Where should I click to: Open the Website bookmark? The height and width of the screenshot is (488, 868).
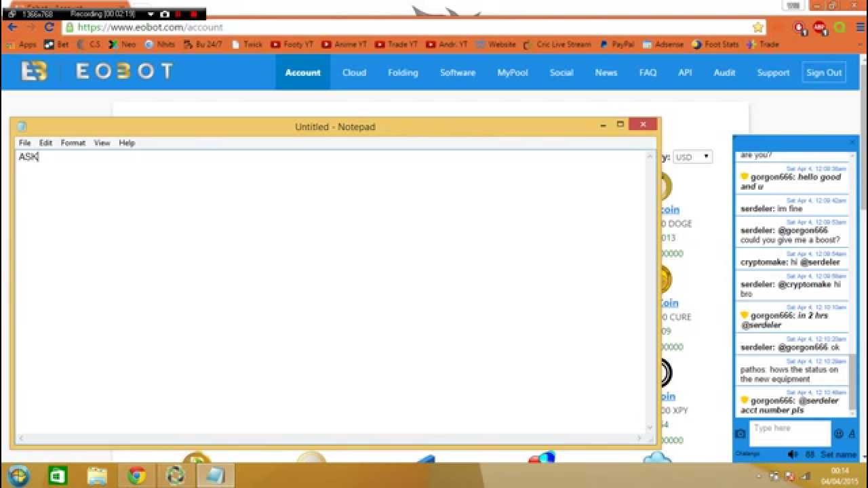496,45
